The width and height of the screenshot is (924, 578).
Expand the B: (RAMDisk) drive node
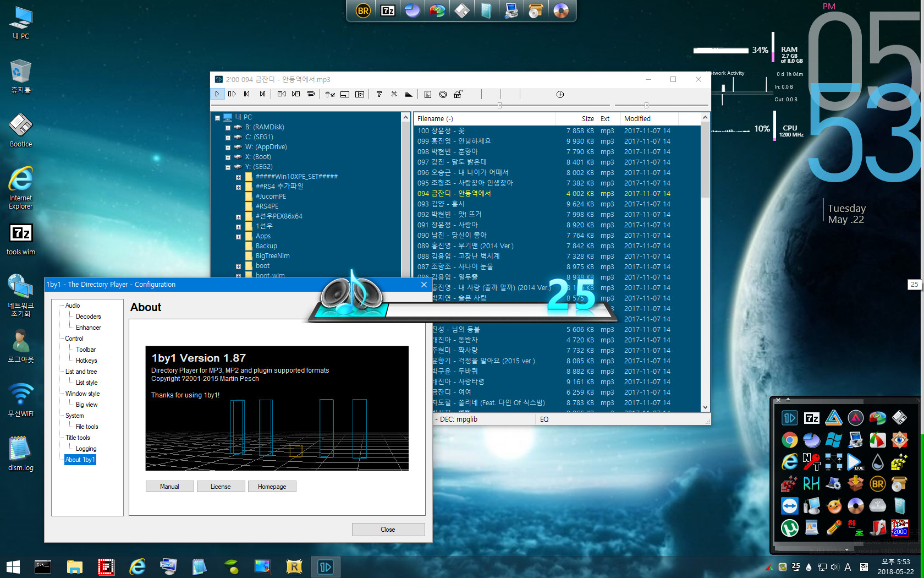(x=228, y=128)
